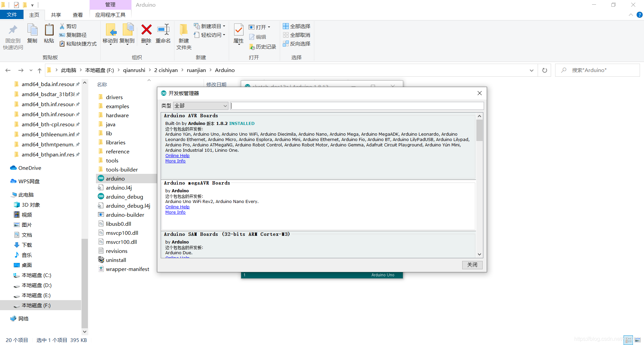Open address bar history dropdown

(532, 70)
